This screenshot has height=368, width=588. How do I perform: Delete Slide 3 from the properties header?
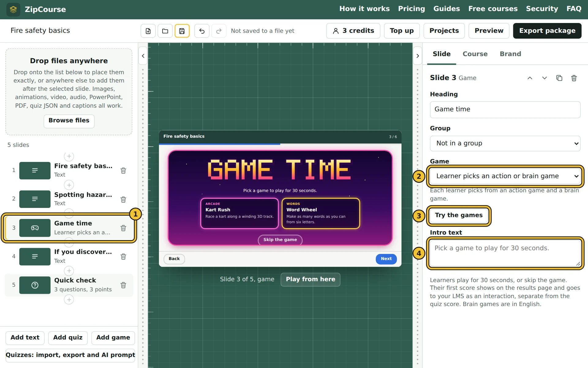point(574,78)
